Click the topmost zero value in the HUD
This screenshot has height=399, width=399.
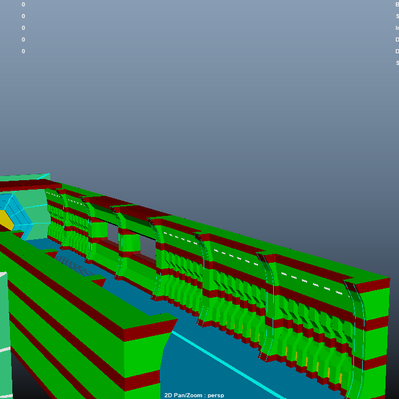pos(23,4)
